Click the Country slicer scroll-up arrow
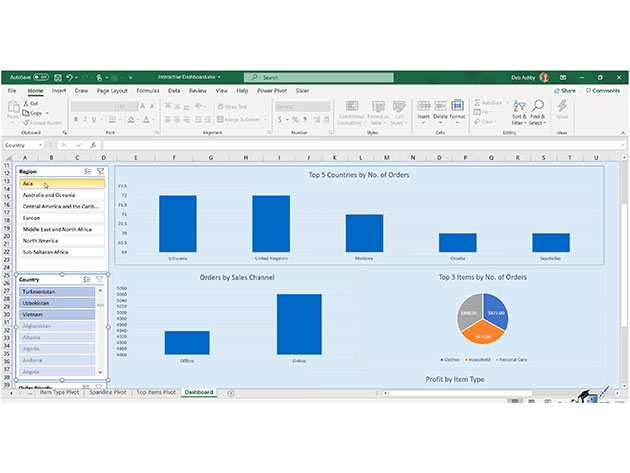Viewport: 630px width, 473px height. 100,290
